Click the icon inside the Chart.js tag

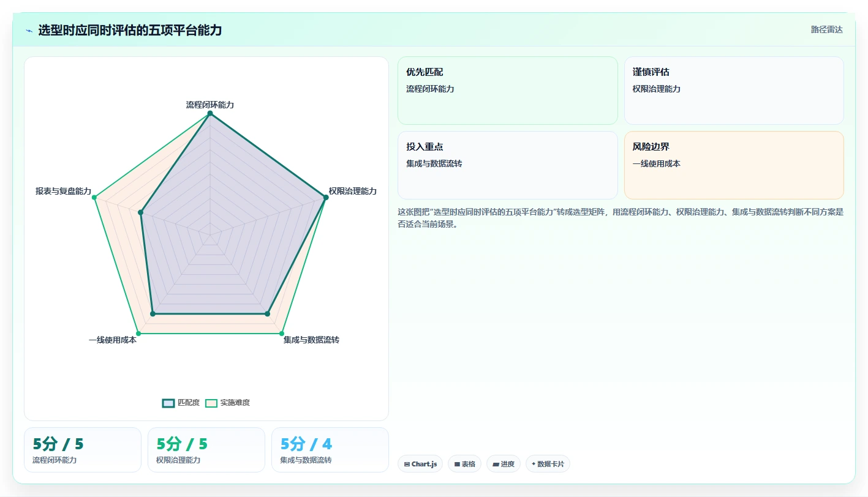click(x=407, y=465)
